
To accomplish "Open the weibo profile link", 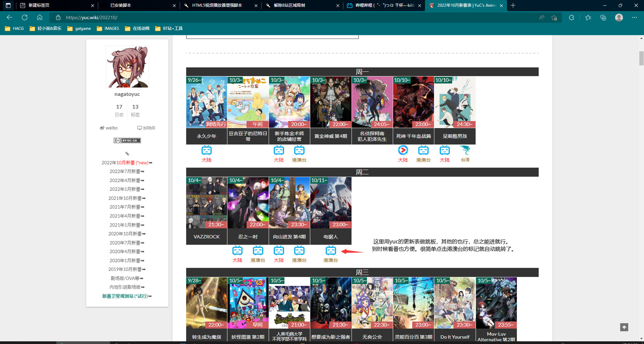I will coord(109,128).
